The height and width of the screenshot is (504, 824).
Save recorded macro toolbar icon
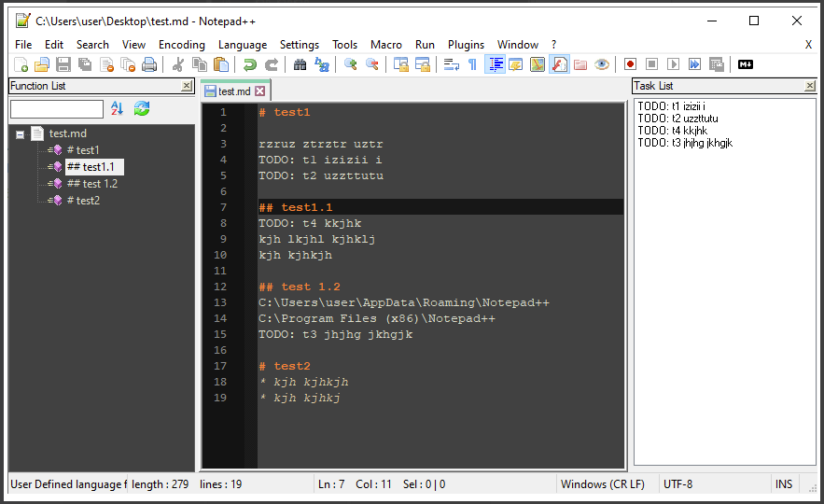717,64
